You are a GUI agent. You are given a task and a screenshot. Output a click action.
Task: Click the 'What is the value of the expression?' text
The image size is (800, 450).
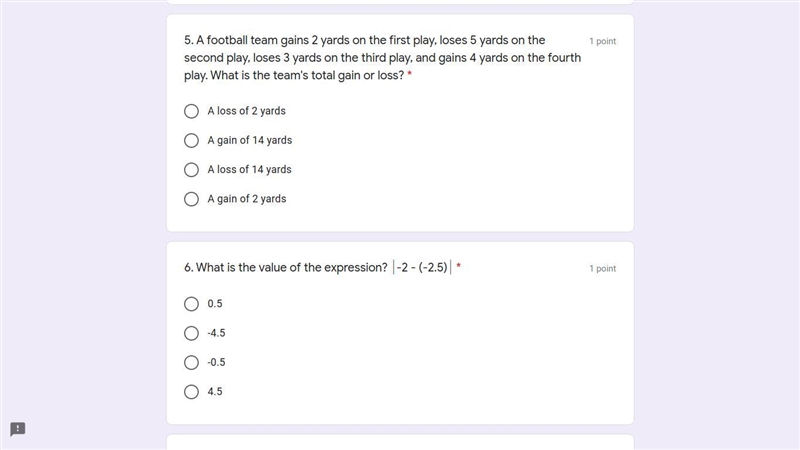[286, 267]
